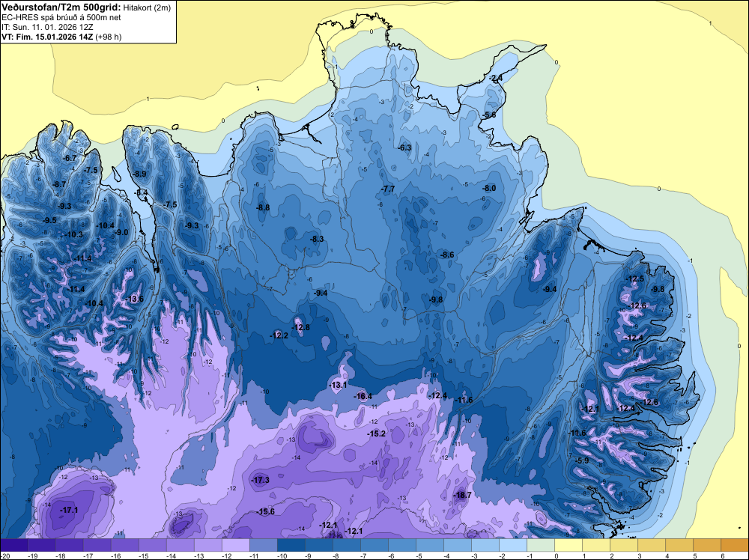Click the -17.1 temperature label
Image resolution: width=749 pixels, height=560 pixels.
(x=69, y=510)
